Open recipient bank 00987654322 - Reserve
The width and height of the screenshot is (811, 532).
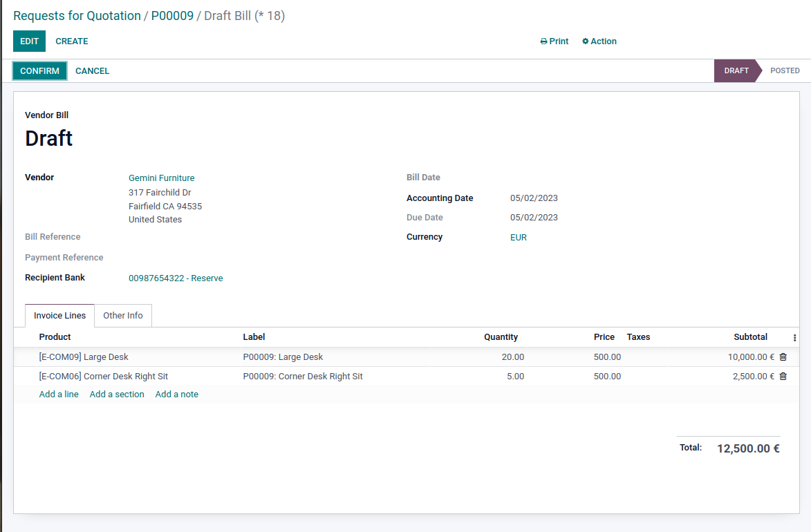(176, 278)
